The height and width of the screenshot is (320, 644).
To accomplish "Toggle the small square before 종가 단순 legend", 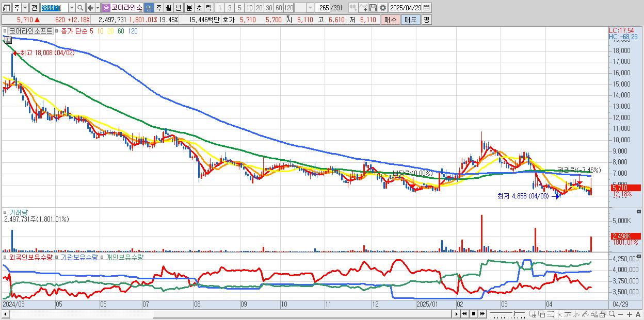I will [x=57, y=31].
